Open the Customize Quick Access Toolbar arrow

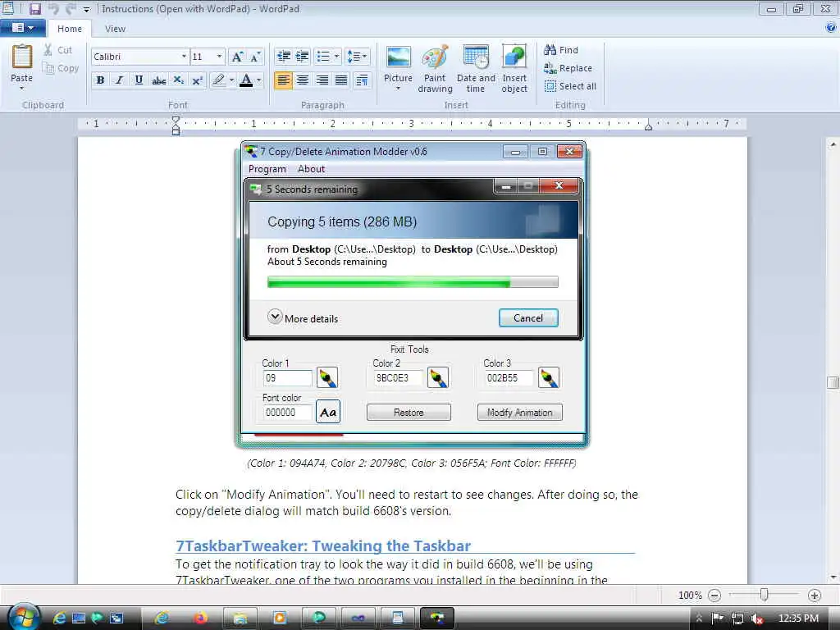click(x=87, y=10)
